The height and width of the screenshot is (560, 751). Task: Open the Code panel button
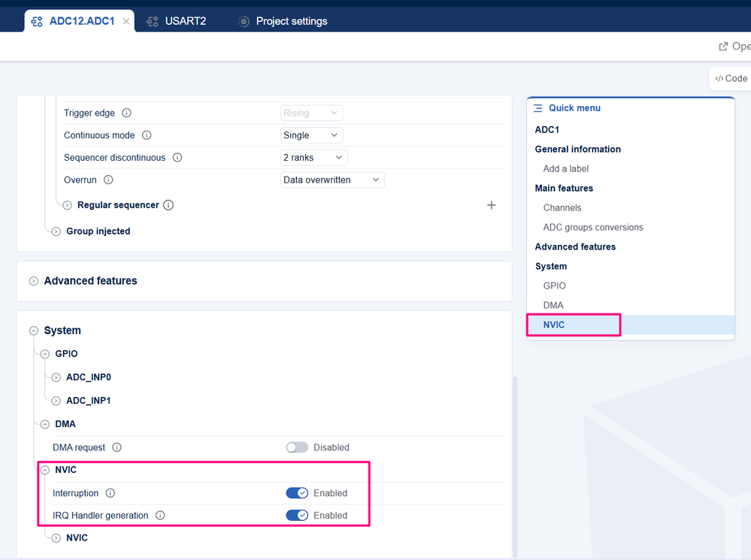(731, 79)
